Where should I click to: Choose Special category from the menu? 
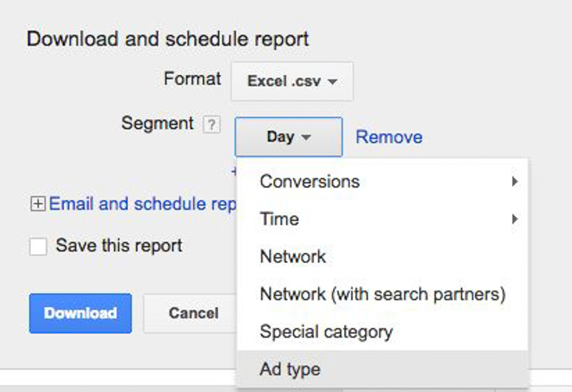[326, 332]
